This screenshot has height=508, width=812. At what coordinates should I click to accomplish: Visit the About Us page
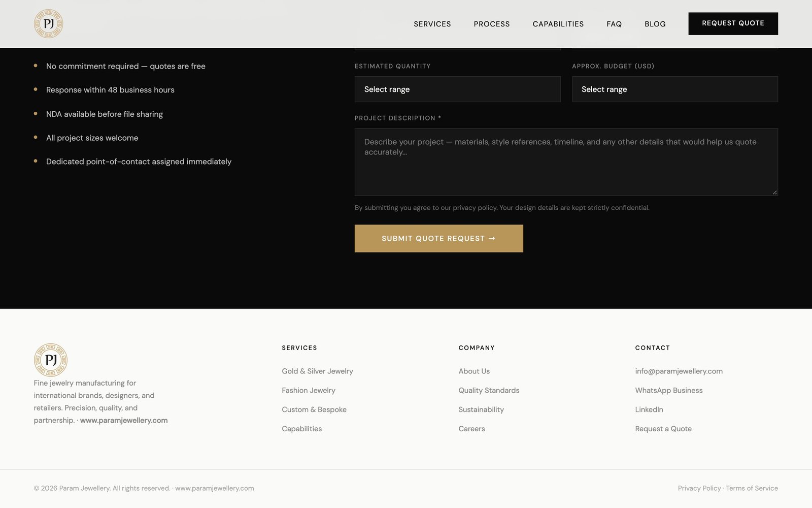coord(474,371)
